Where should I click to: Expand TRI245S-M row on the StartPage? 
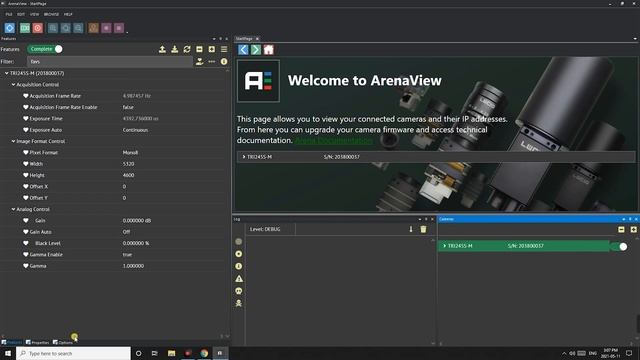tap(244, 157)
